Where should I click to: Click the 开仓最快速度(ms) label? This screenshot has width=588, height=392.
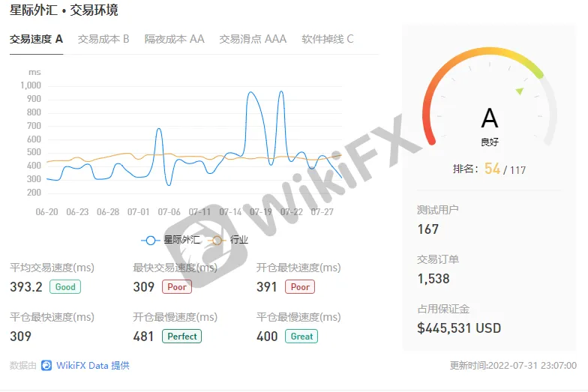coord(298,268)
